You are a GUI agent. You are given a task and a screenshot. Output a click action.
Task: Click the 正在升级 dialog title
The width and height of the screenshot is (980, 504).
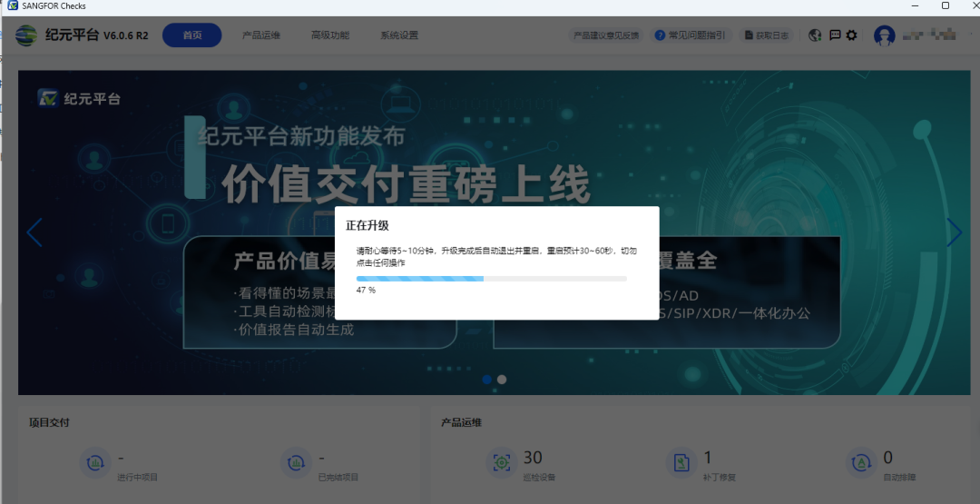pos(367,226)
